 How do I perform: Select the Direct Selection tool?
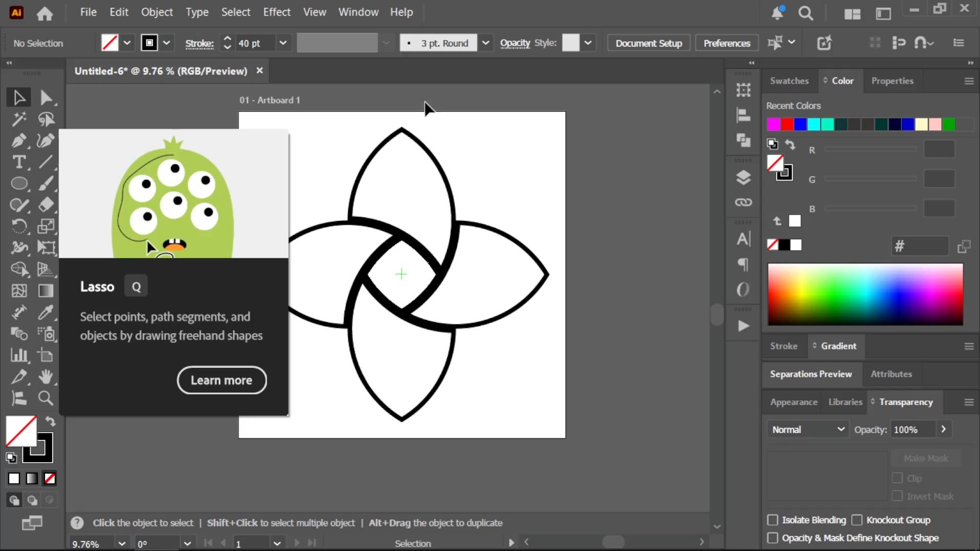pyautogui.click(x=46, y=97)
